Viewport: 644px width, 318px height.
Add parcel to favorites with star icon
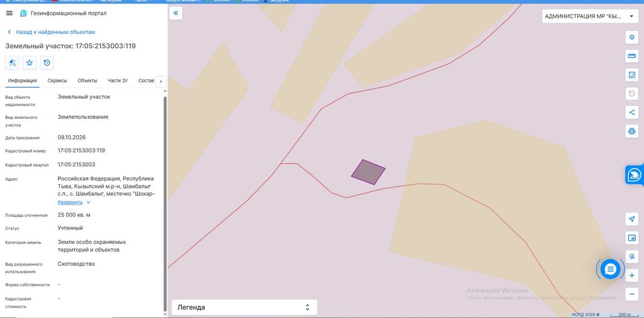pos(30,63)
